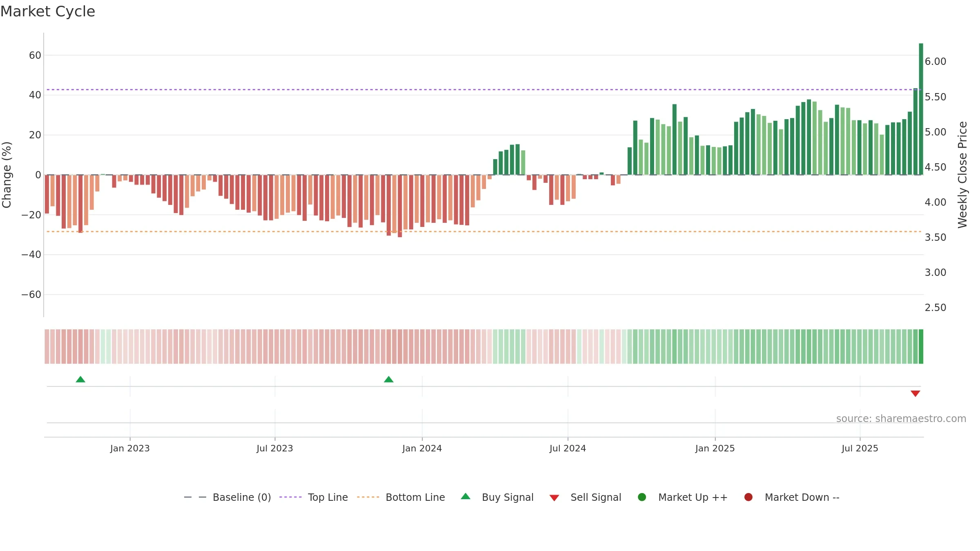980x551 pixels.
Task: Click the 6.00 price axis value
Action: point(935,61)
